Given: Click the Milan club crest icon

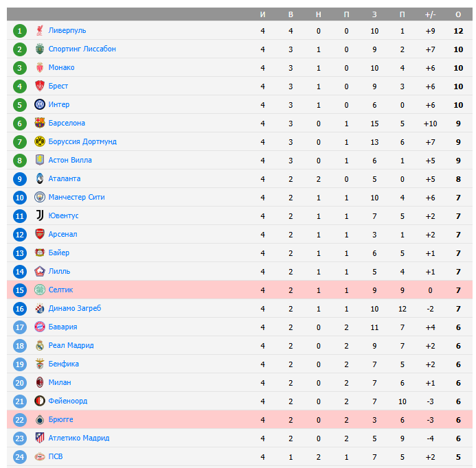Looking at the screenshot, I should [x=40, y=382].
